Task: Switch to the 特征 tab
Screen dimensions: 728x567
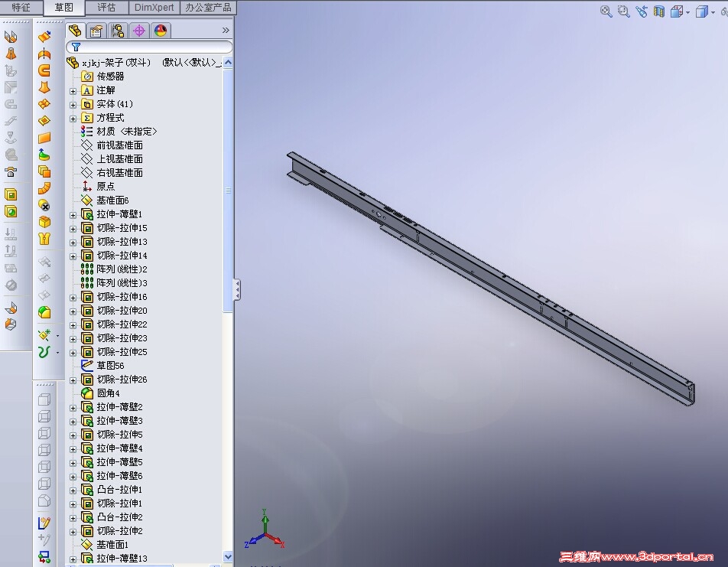Action: point(21,8)
